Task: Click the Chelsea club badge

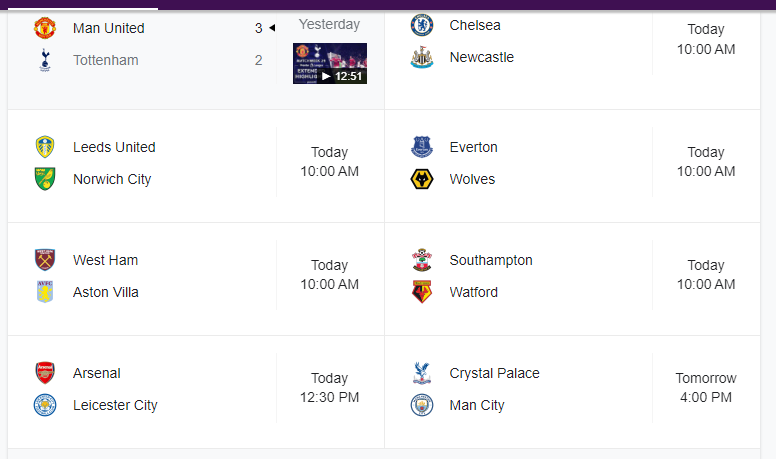Action: tap(422, 25)
